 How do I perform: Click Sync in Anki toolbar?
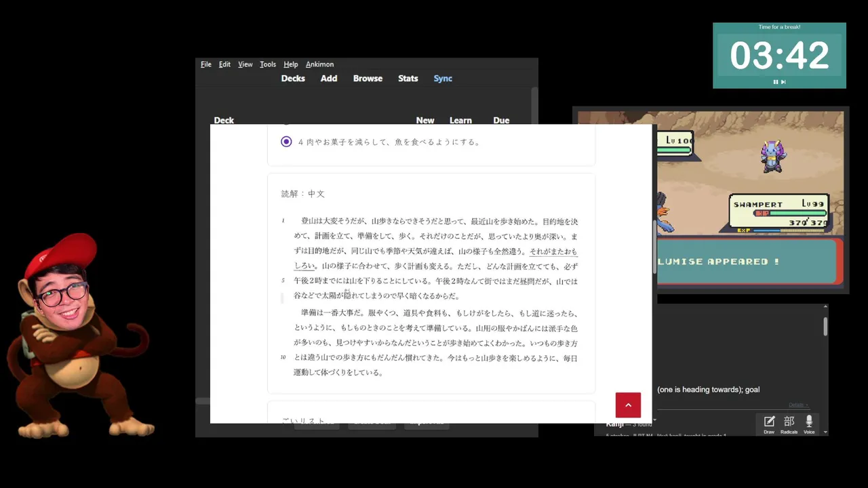click(x=443, y=79)
